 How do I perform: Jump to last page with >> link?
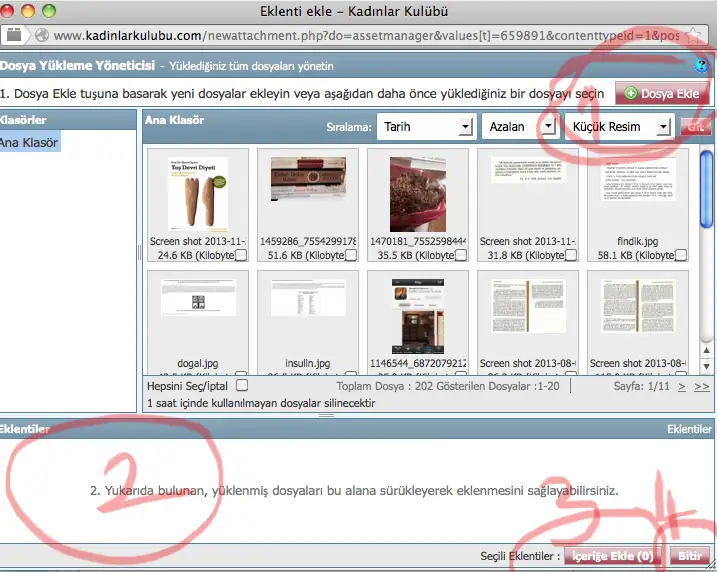(701, 385)
